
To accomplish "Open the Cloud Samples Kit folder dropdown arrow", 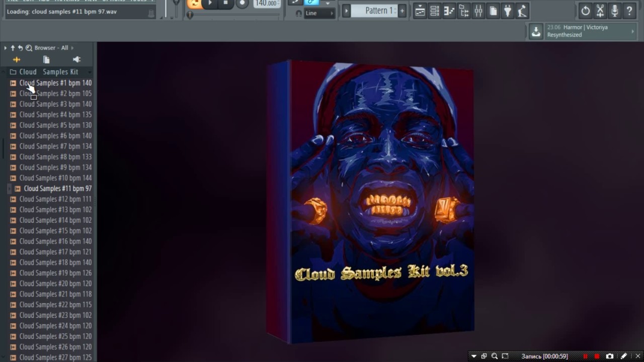I will [90, 72].
